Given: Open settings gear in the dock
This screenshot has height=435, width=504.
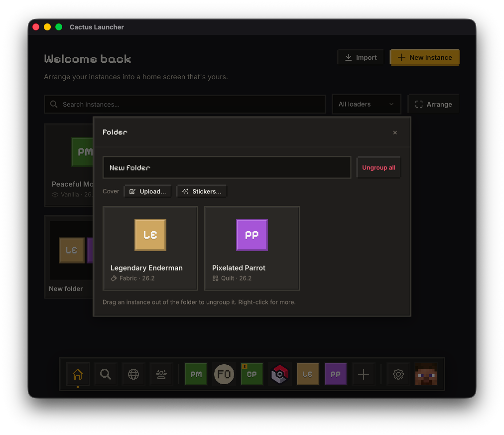Looking at the screenshot, I should pyautogui.click(x=398, y=374).
